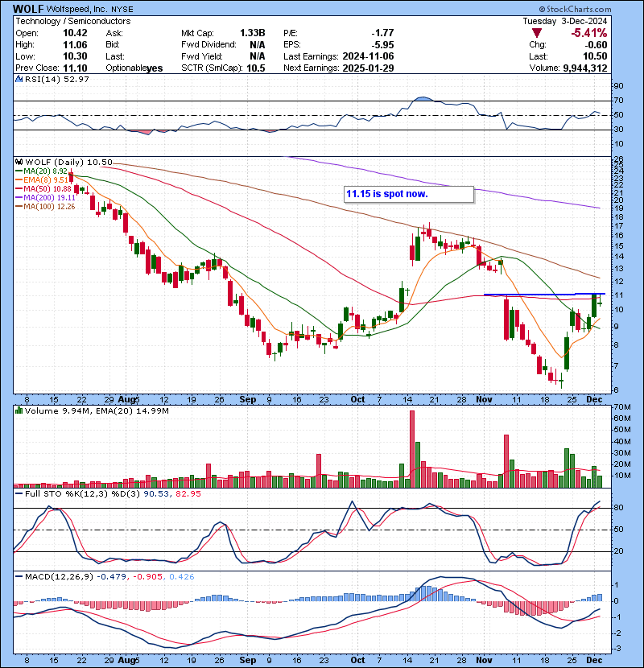Click the annotation '11.15 is spot now.'
644x668 pixels.
pyautogui.click(x=386, y=194)
